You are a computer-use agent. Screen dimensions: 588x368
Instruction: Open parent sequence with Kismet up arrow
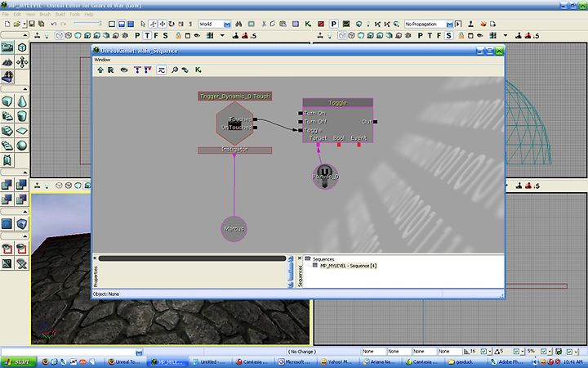click(100, 70)
